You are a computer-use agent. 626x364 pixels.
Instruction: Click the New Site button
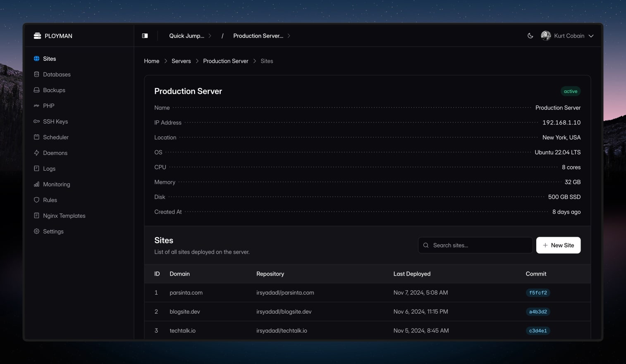pyautogui.click(x=558, y=245)
